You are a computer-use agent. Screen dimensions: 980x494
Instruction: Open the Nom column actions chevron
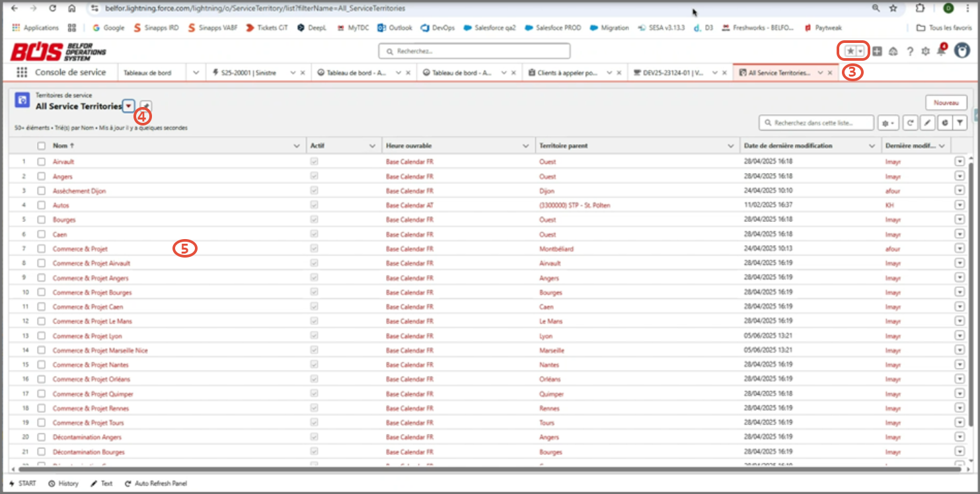[297, 146]
